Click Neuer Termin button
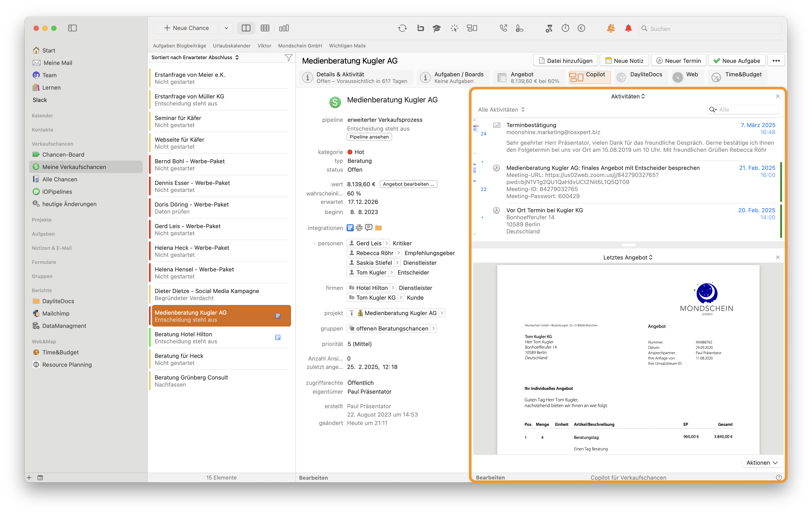The image size is (812, 515). point(679,61)
